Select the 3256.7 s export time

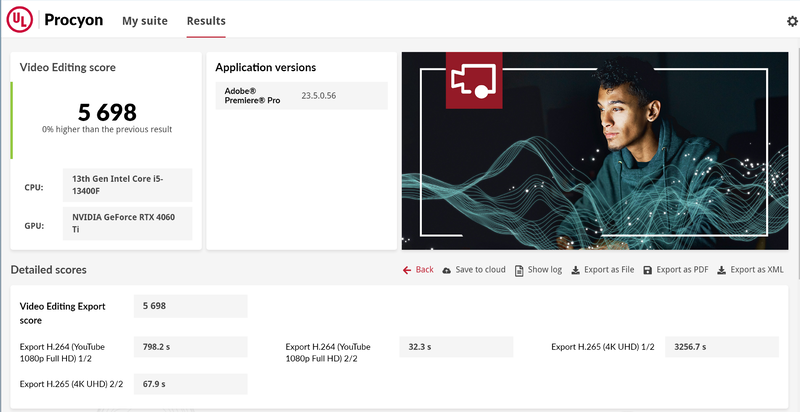722,347
